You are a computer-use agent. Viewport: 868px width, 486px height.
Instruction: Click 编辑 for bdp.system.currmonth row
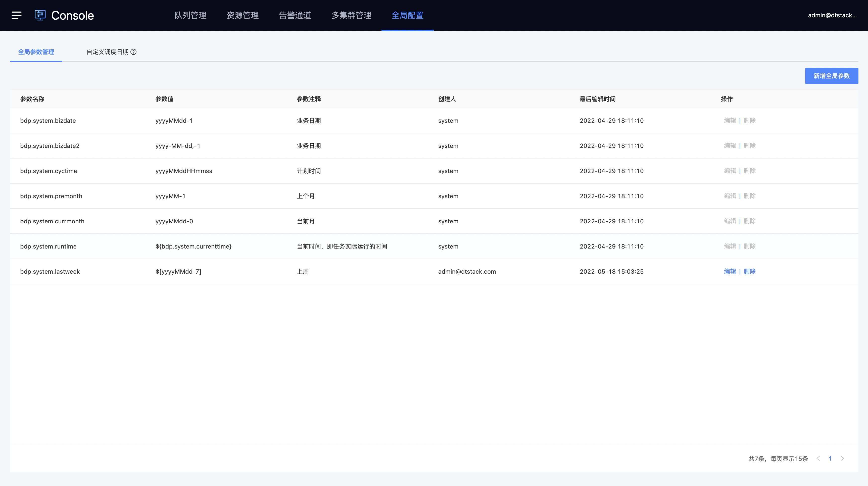tap(730, 221)
